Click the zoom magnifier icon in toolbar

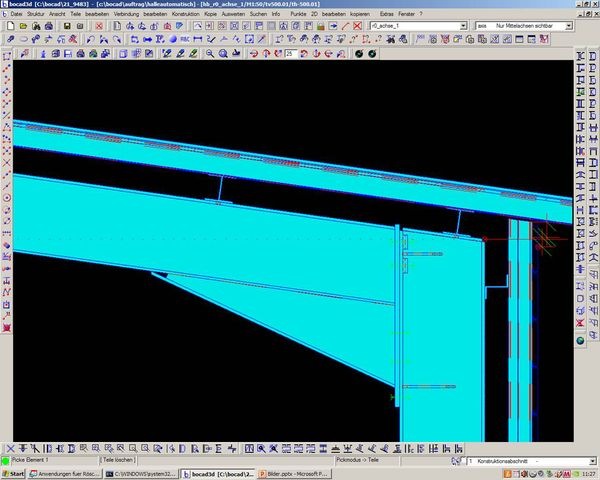[x=211, y=52]
